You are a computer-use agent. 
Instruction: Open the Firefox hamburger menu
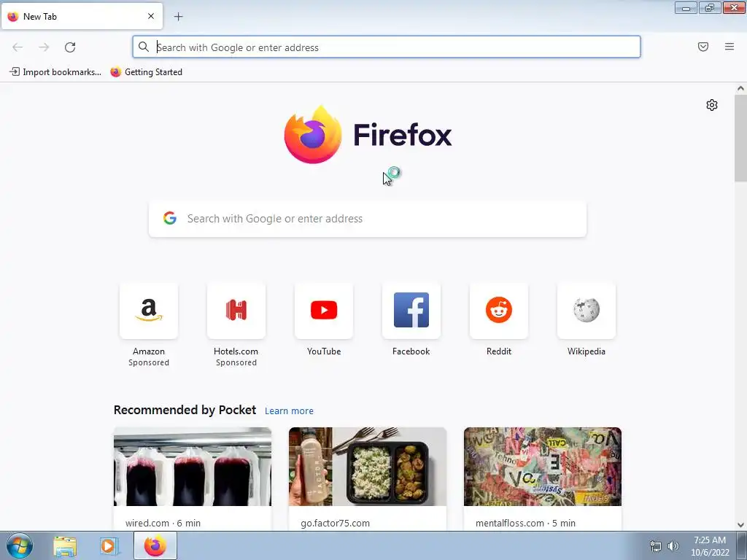click(x=729, y=47)
